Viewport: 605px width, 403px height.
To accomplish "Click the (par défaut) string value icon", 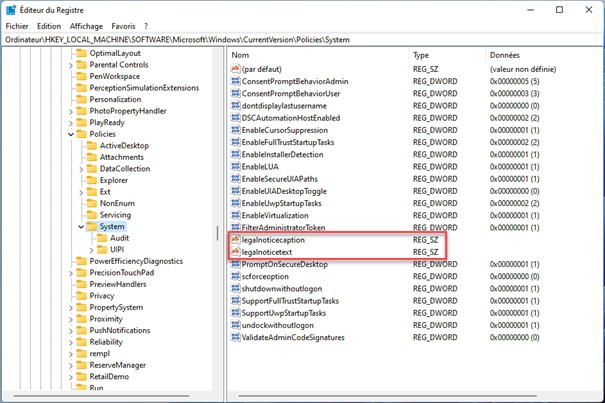I will point(235,68).
